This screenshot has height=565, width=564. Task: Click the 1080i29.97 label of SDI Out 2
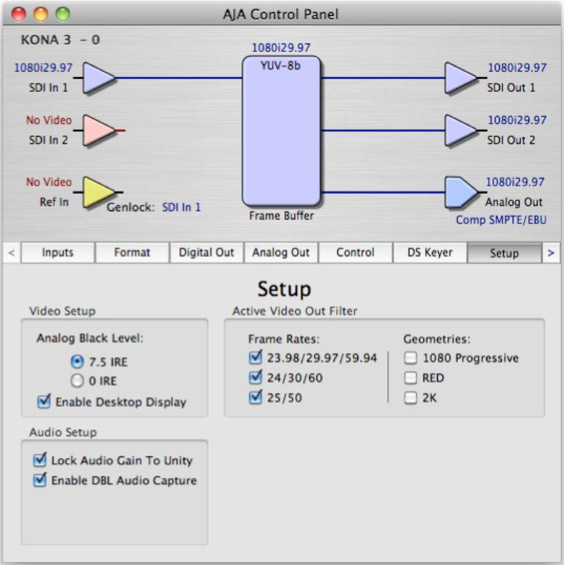coord(517,120)
